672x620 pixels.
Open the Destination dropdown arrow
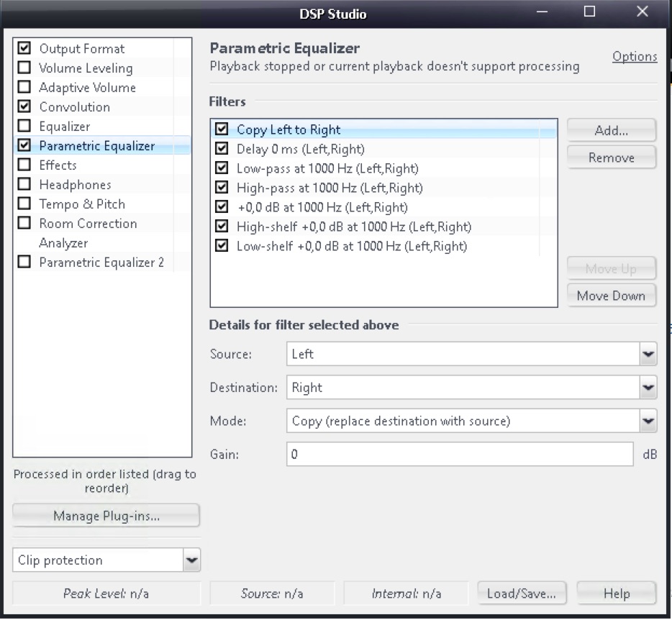click(648, 388)
